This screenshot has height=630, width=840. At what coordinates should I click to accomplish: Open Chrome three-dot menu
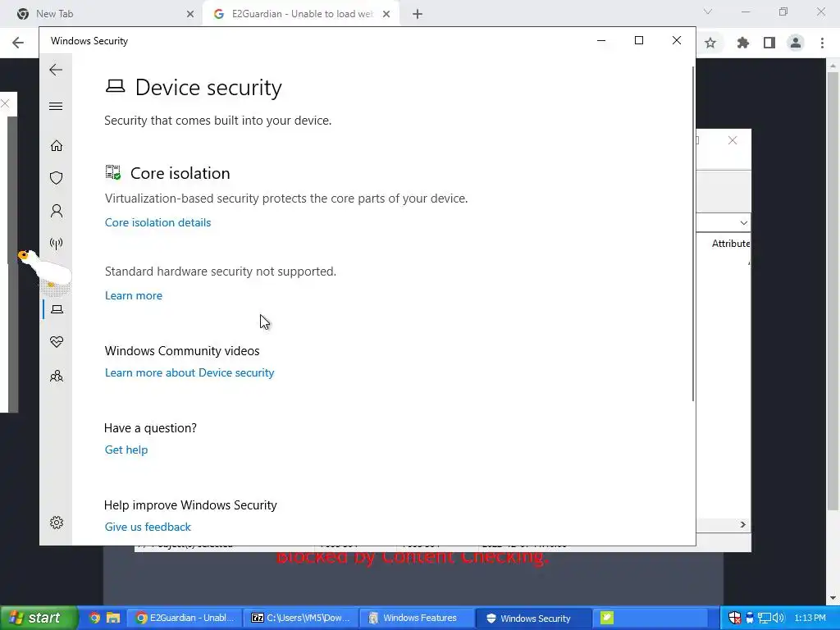tap(822, 43)
